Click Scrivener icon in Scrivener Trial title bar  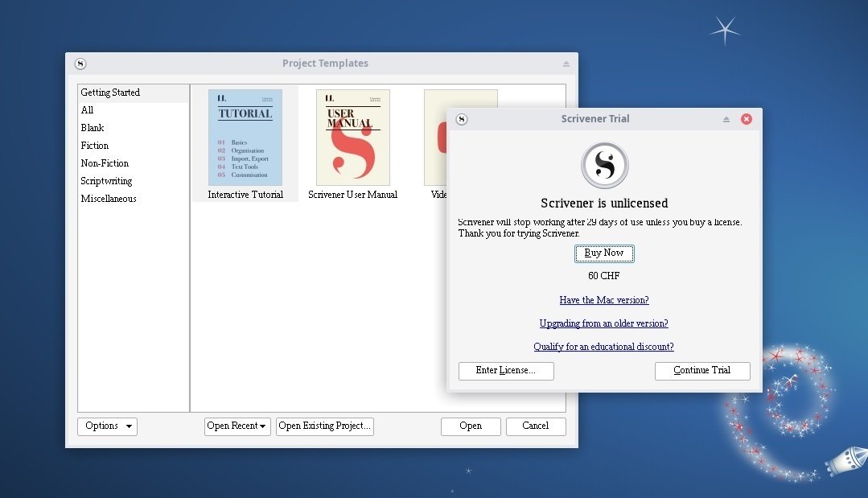[462, 119]
